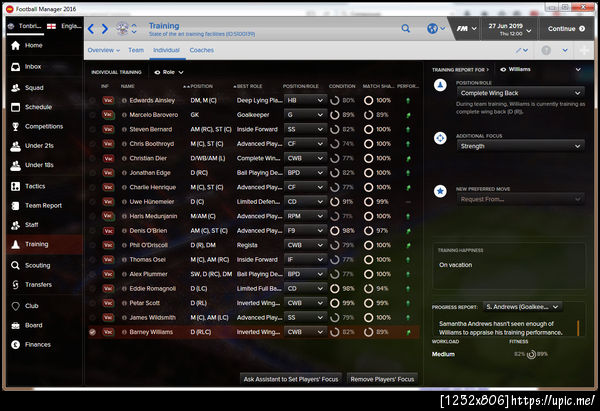This screenshot has height=411, width=600.
Task: Open the Club shield icon
Action: (x=15, y=306)
